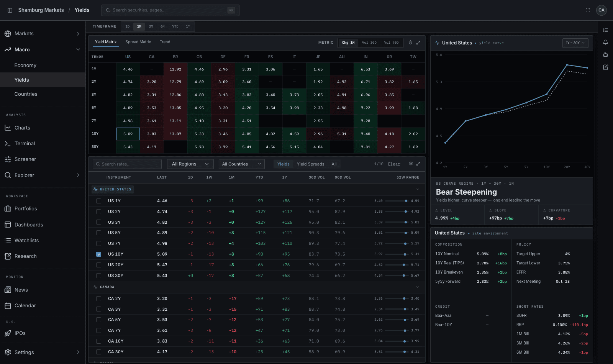This screenshot has width=613, height=364.
Task: Expand Yield Matrix panel to fullscreen
Action: click(x=418, y=43)
